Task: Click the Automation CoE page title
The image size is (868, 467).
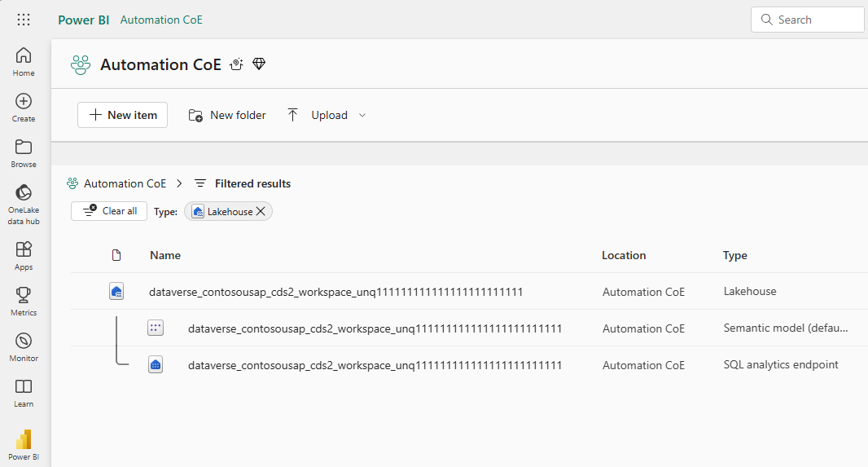Action: click(160, 65)
